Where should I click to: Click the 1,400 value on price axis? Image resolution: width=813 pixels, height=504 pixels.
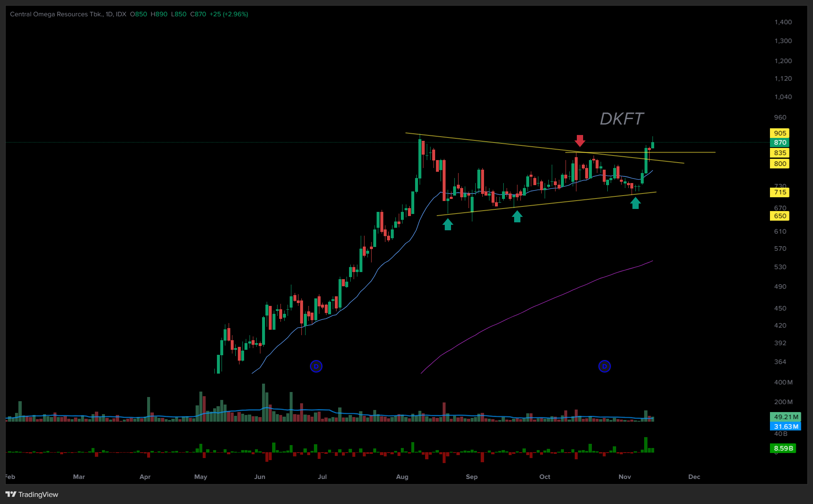click(x=783, y=22)
